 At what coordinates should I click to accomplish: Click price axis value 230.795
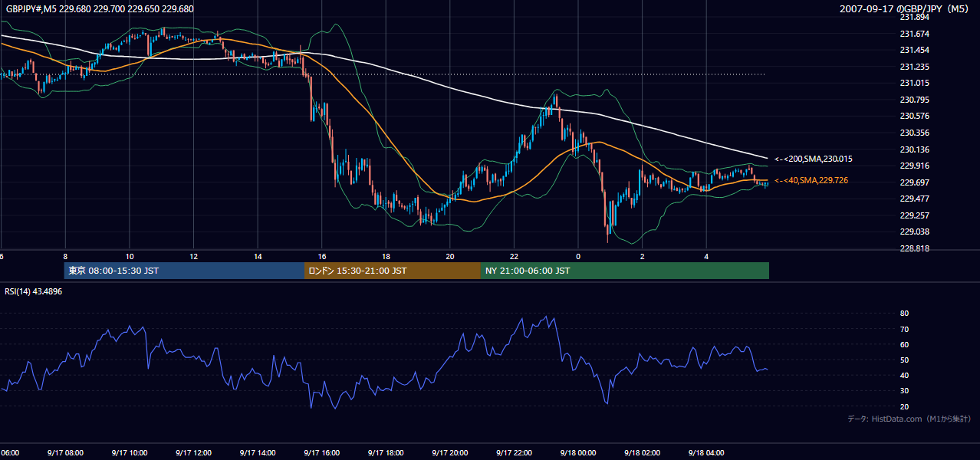click(x=914, y=100)
